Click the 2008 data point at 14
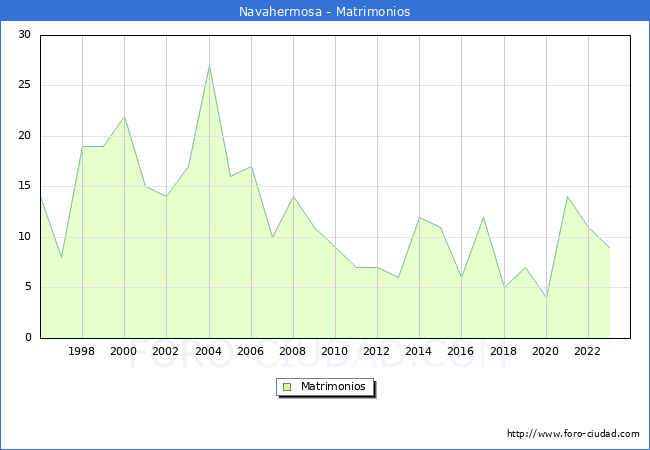Screen dimensions: 650x450 coord(293,196)
